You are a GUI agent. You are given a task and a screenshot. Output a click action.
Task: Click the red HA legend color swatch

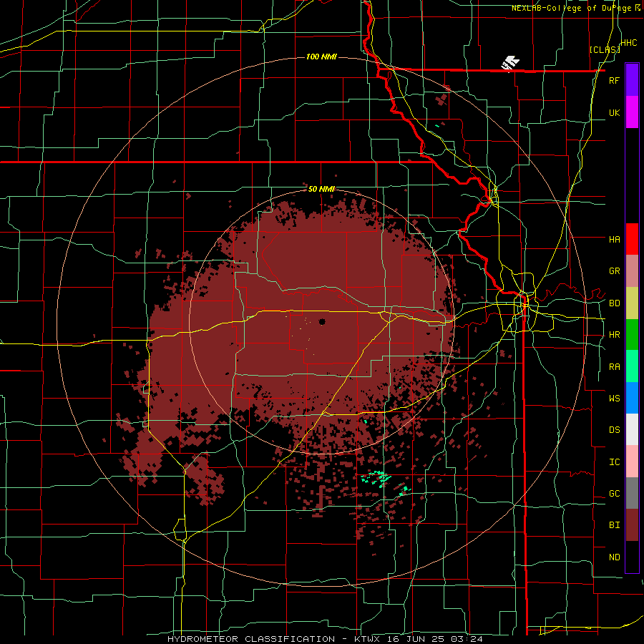(x=632, y=239)
